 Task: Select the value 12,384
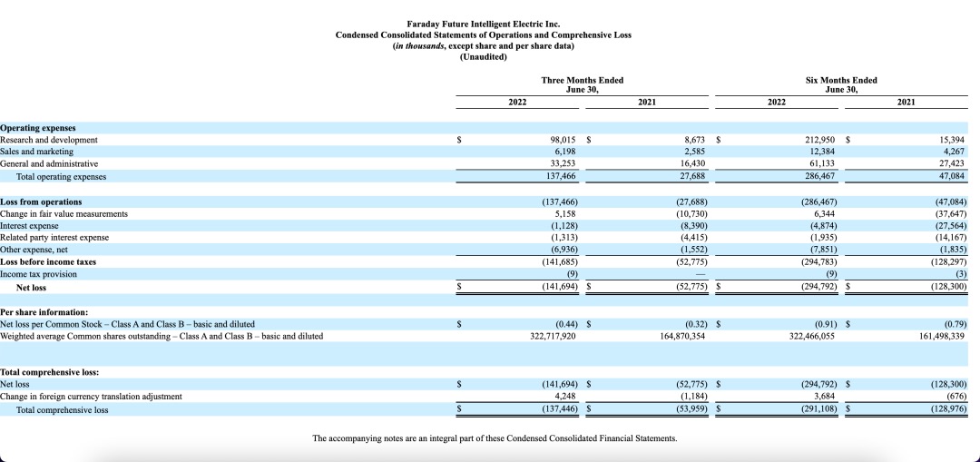(x=824, y=152)
